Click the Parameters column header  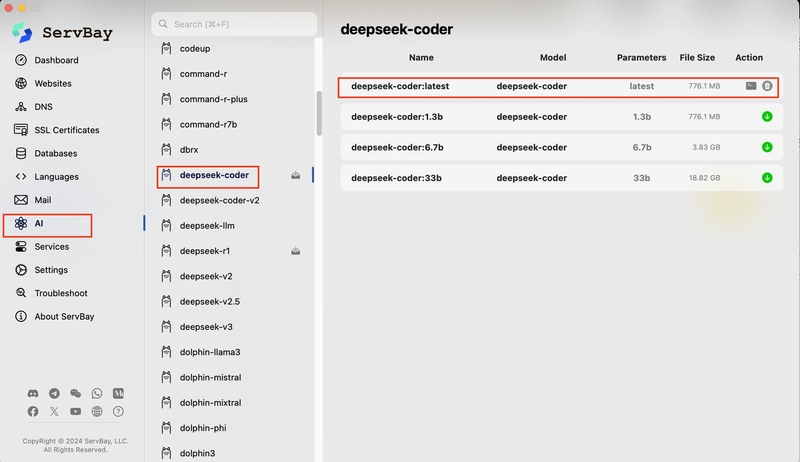pos(641,58)
